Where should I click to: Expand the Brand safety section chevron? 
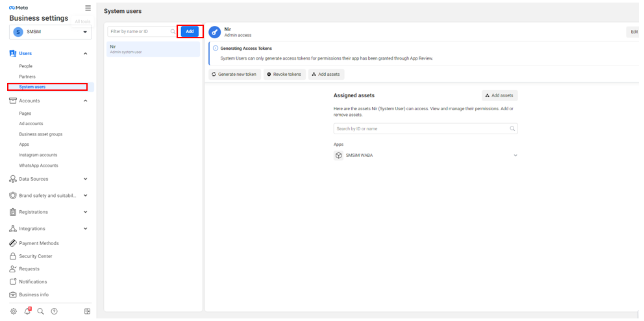point(86,195)
